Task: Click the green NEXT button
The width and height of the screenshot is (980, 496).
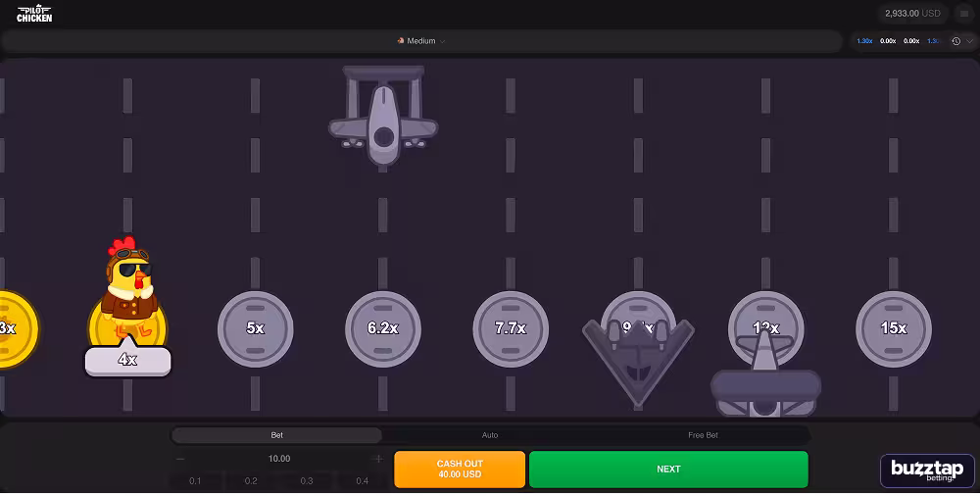Action: point(668,470)
